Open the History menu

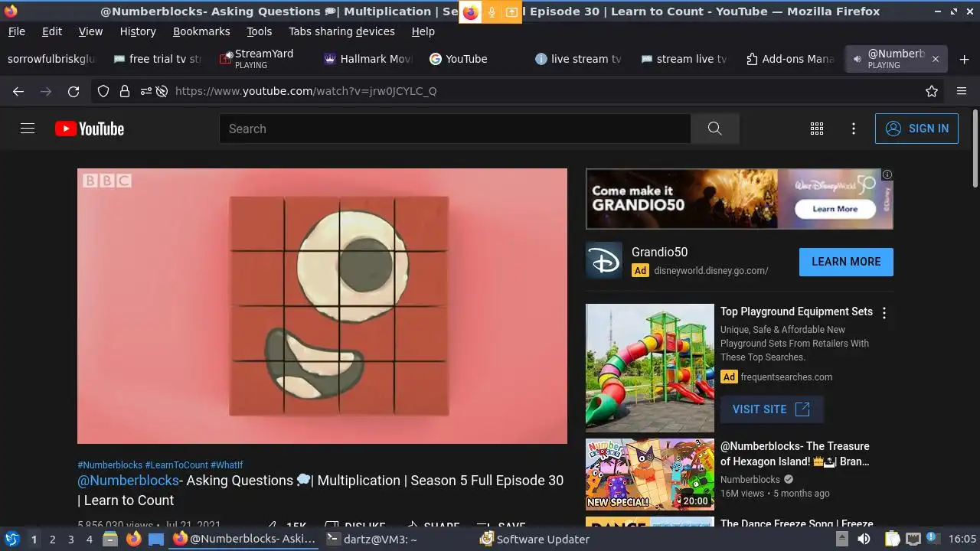[138, 31]
